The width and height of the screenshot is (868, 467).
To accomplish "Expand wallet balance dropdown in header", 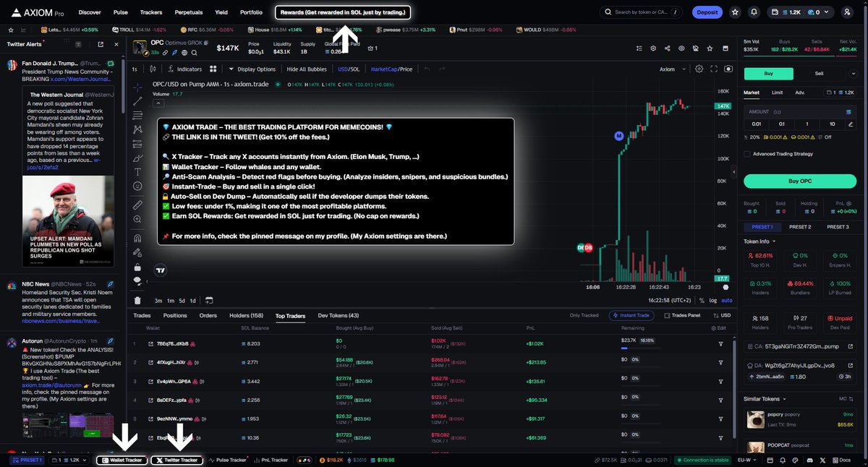I will click(799, 12).
